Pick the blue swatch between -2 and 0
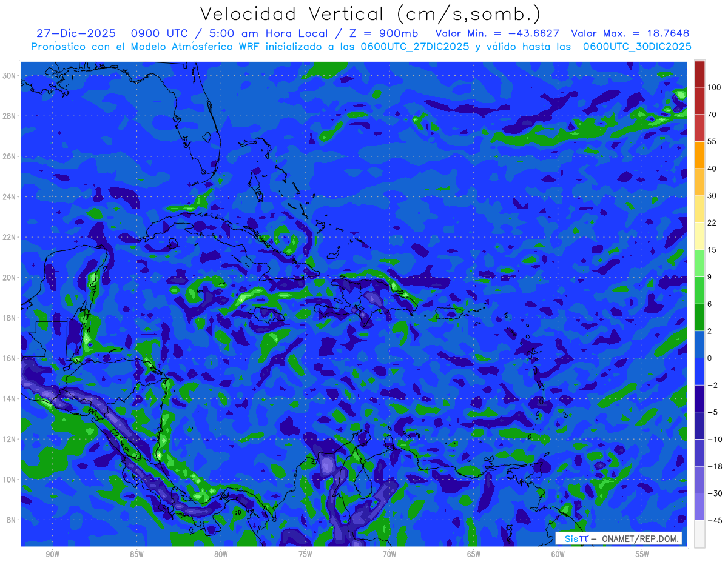728x562 pixels. pos(699,371)
